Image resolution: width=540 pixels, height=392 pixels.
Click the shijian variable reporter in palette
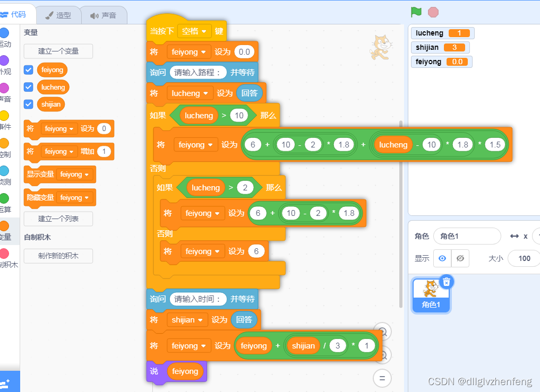[50, 104]
